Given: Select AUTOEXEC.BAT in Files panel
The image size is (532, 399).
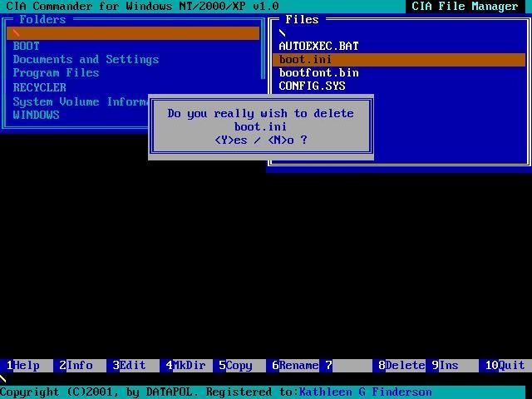Looking at the screenshot, I should [318, 47].
